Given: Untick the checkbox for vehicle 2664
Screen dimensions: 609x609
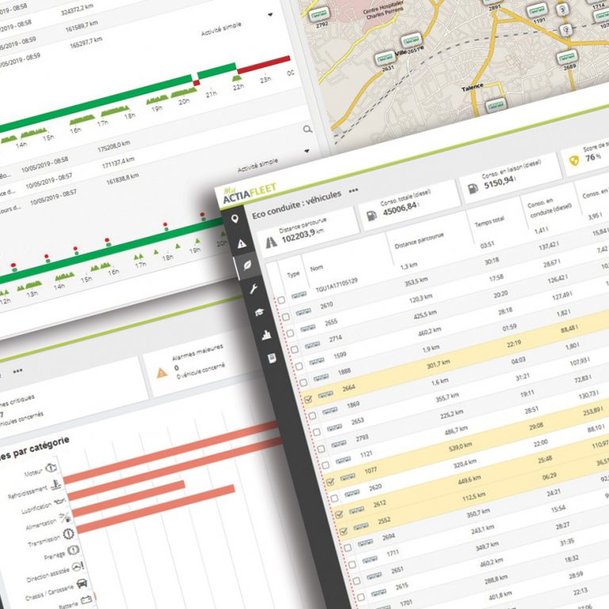Looking at the screenshot, I should point(308,399).
